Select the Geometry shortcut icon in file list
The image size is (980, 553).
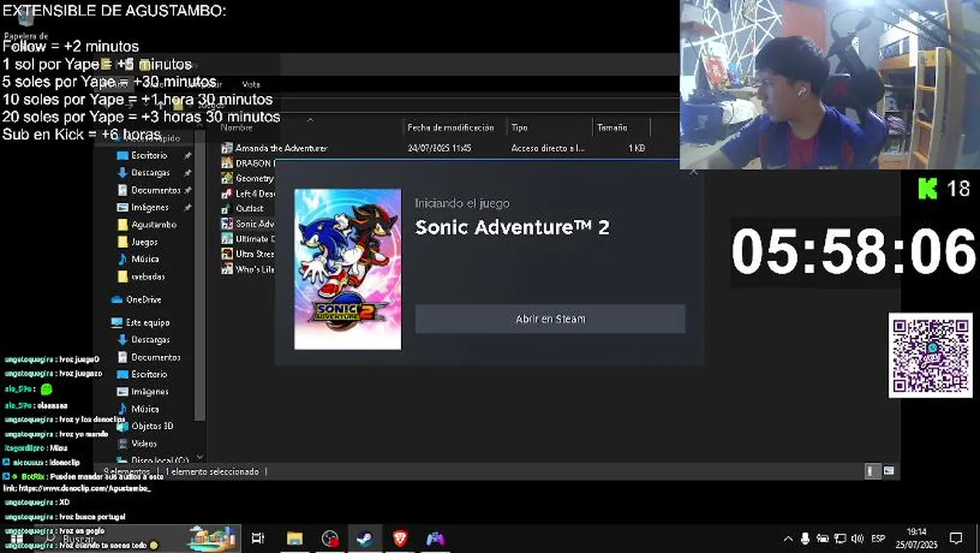226,178
